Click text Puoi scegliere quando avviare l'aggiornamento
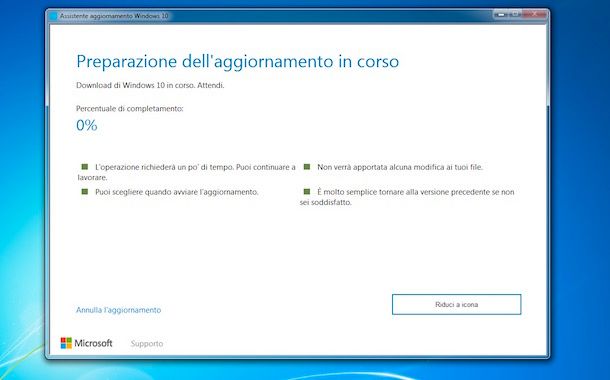 pos(177,192)
